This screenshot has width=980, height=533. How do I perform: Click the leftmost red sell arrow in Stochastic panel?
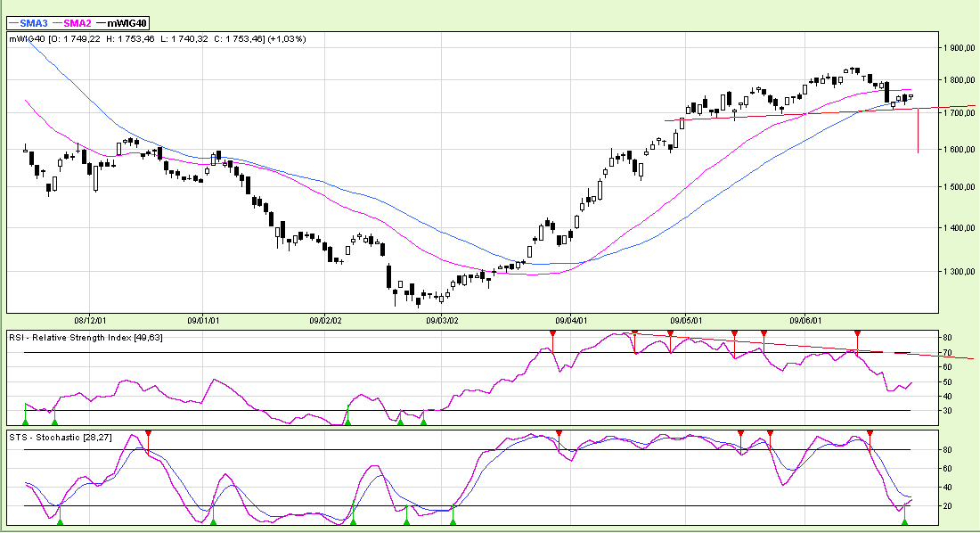(x=149, y=434)
